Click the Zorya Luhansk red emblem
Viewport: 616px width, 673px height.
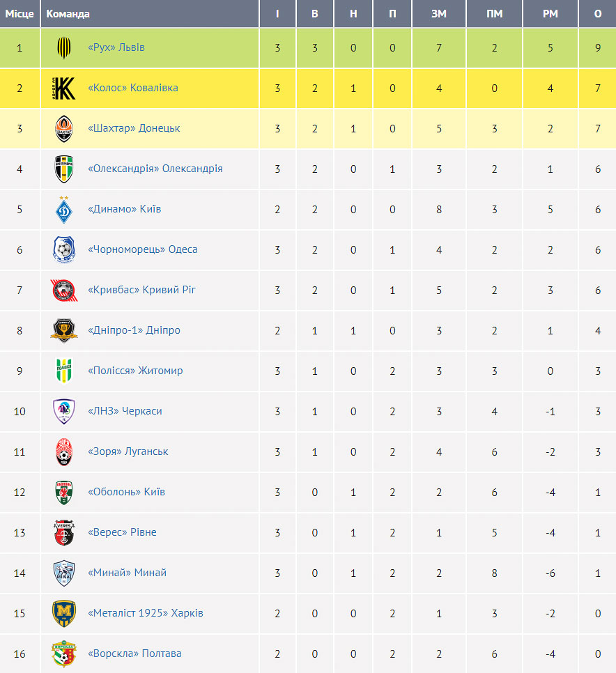[x=64, y=452]
